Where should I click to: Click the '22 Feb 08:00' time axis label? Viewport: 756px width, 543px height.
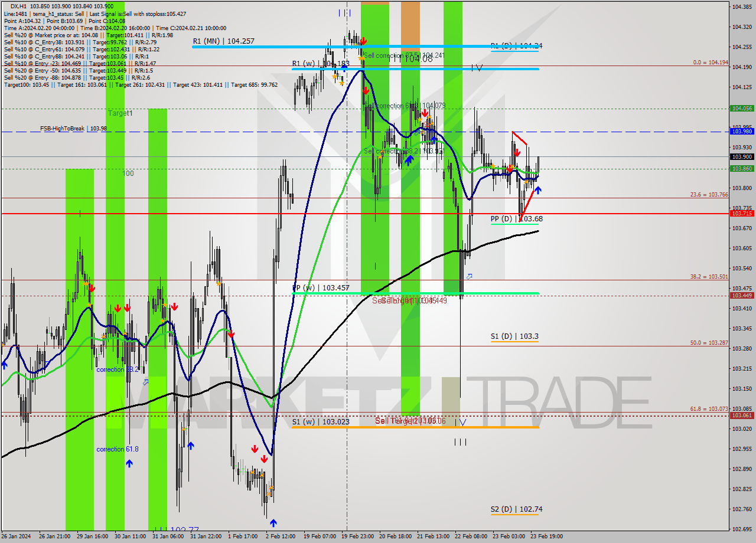point(471,537)
